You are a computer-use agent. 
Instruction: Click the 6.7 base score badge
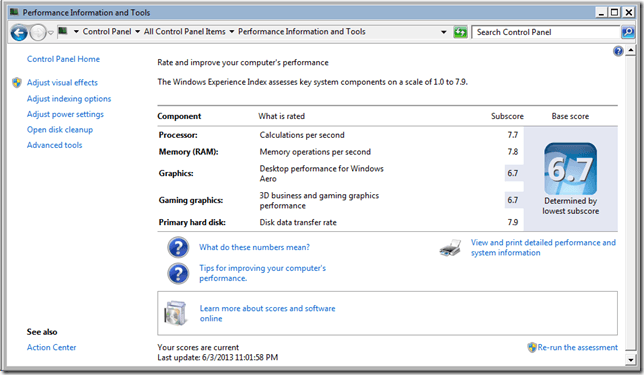[570, 169]
